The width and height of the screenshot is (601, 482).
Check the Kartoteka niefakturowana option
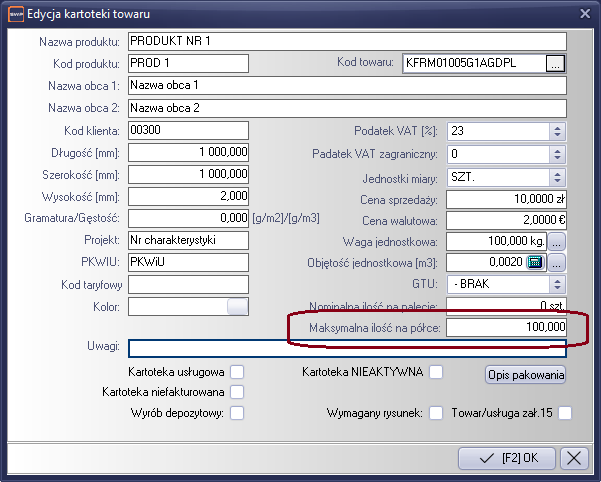[x=237, y=392]
